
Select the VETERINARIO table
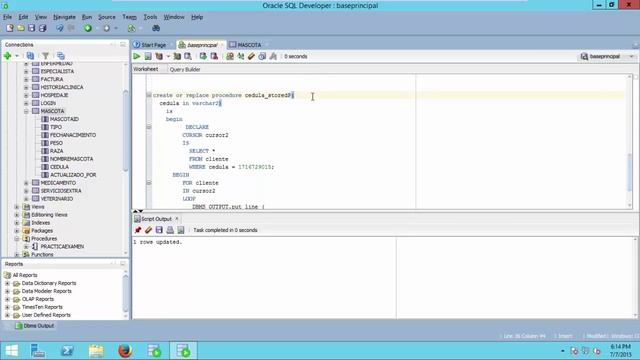57,199
